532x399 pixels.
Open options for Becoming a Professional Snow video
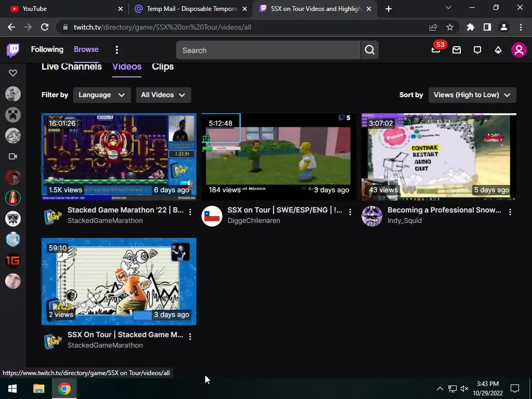pos(510,212)
